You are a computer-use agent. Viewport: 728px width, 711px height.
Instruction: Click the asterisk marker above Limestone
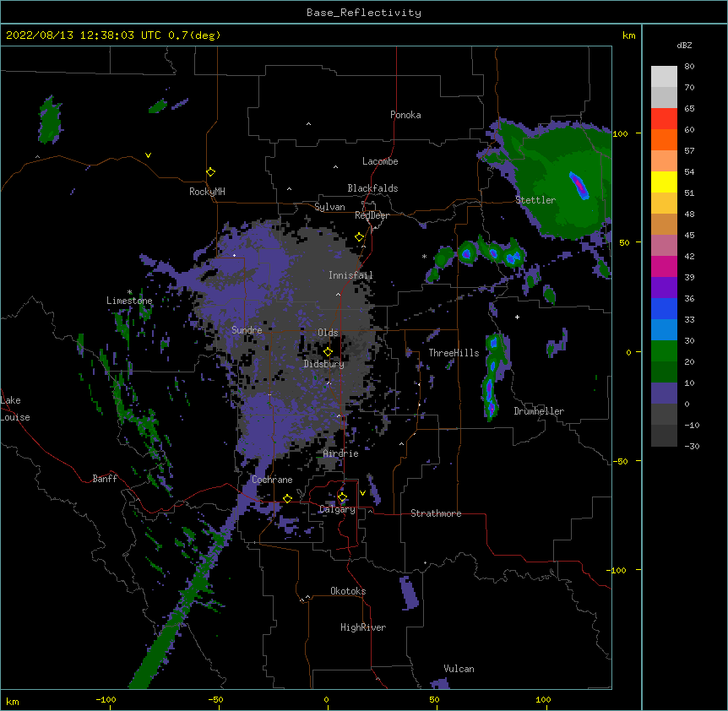pyautogui.click(x=129, y=292)
